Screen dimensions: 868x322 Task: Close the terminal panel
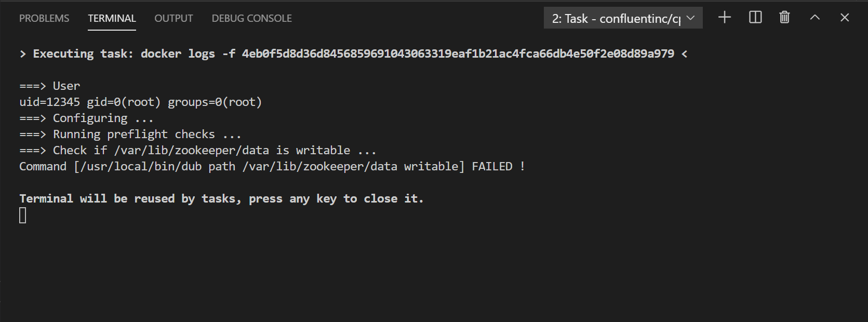[x=844, y=17]
